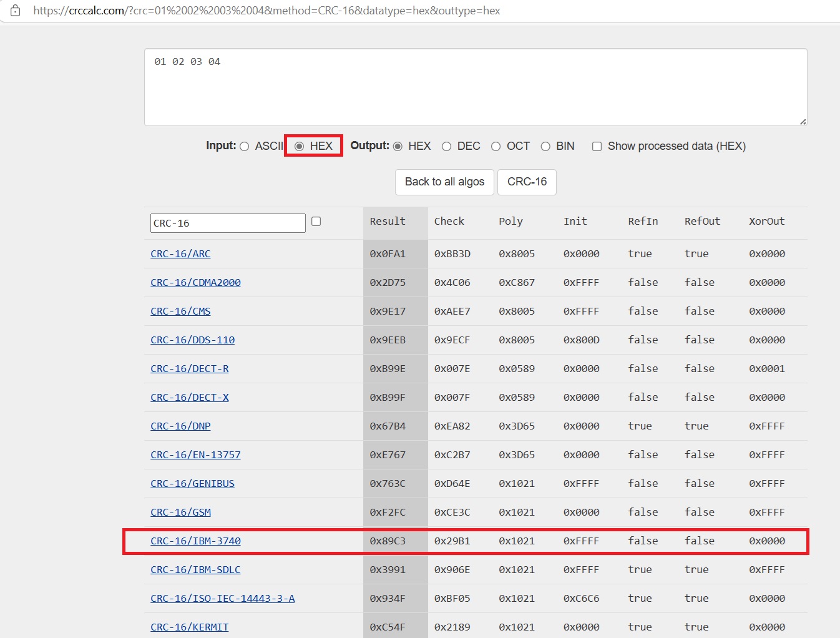Click result value 0x9E17
Viewport: 840px width, 638px height.
click(x=387, y=311)
